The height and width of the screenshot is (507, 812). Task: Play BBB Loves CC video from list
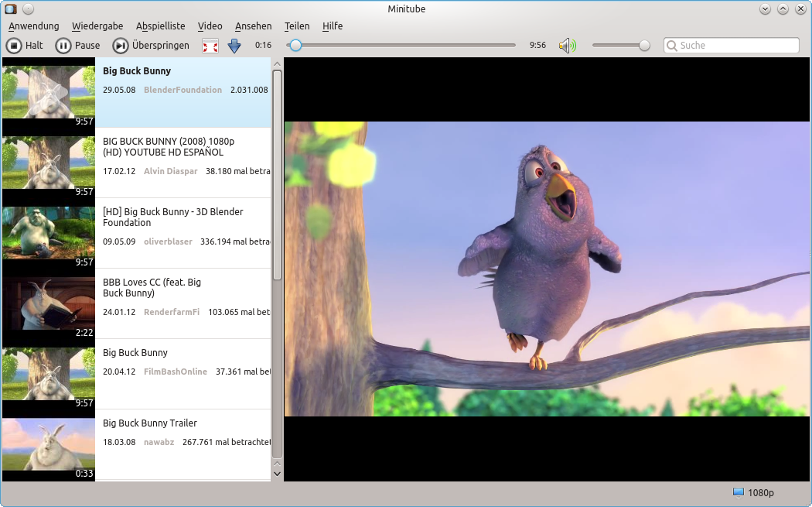(x=152, y=288)
